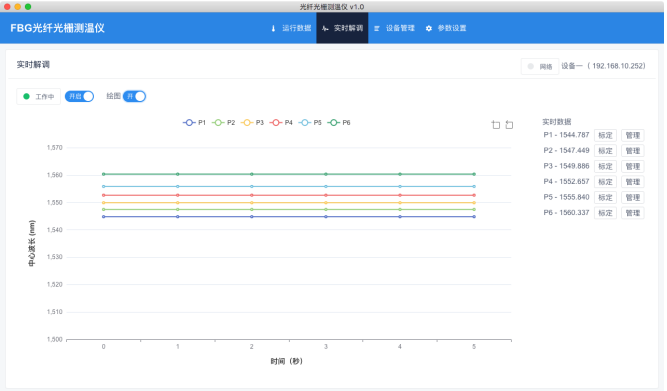Toggle P6 series in chart legend
Viewport: 667px width, 391px height.
click(x=339, y=123)
